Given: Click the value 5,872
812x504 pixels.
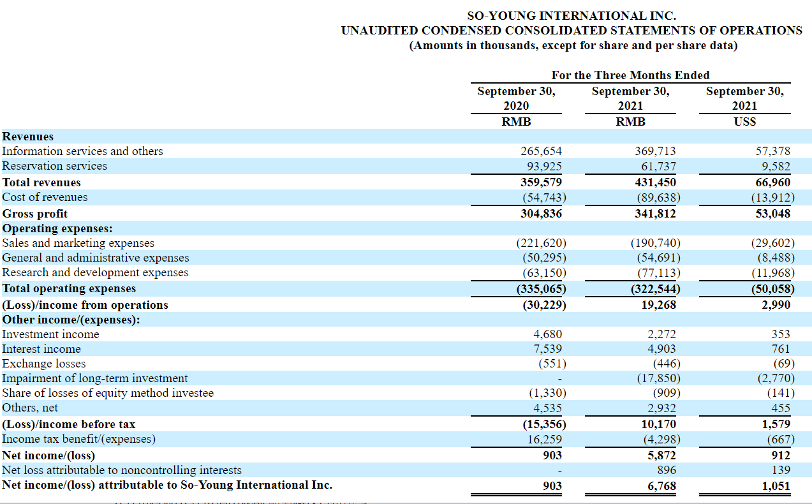Looking at the screenshot, I should (x=661, y=456).
